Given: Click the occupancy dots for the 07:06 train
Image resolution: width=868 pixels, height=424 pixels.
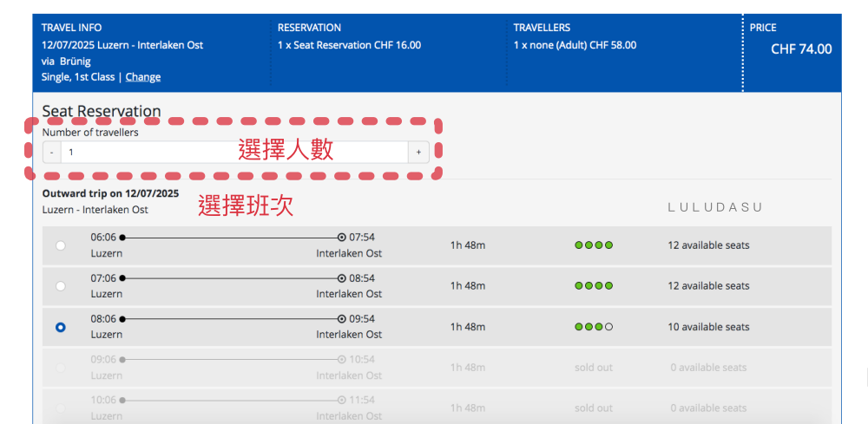Looking at the screenshot, I should pyautogui.click(x=594, y=286).
